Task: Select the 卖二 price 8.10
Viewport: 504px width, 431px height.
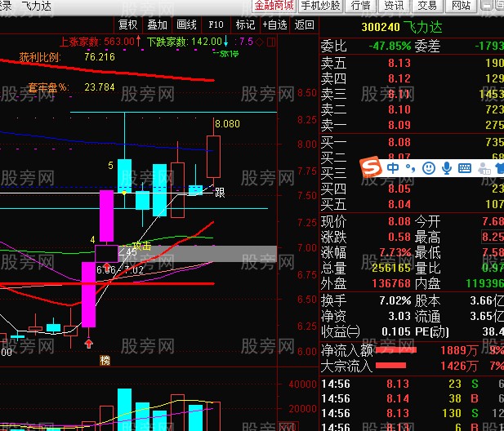Action: [399, 110]
